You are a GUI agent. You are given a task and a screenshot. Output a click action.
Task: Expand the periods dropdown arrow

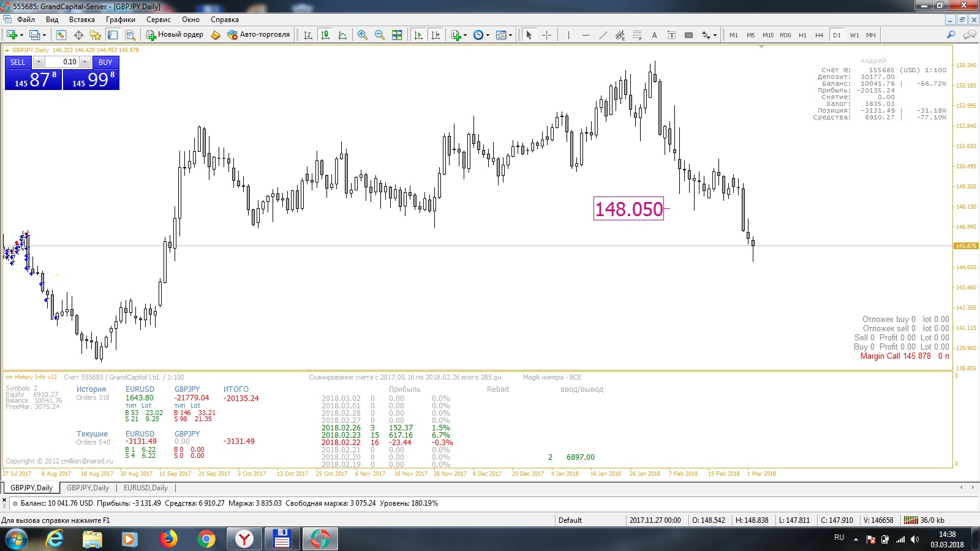pos(488,35)
